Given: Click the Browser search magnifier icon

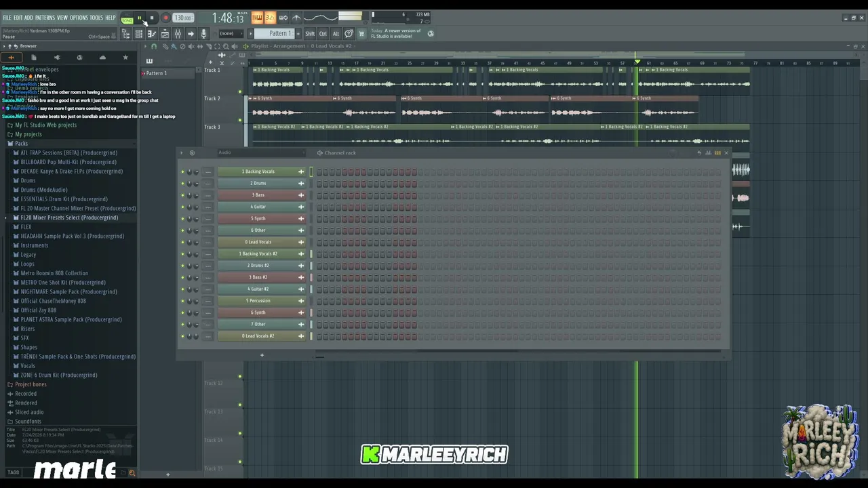Looking at the screenshot, I should coord(132,473).
